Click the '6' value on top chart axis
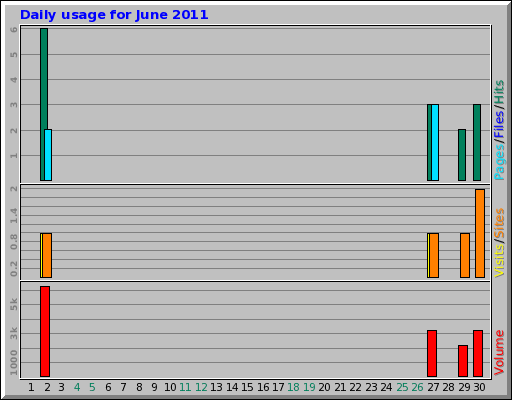This screenshot has height=400, width=512. pos(14,30)
